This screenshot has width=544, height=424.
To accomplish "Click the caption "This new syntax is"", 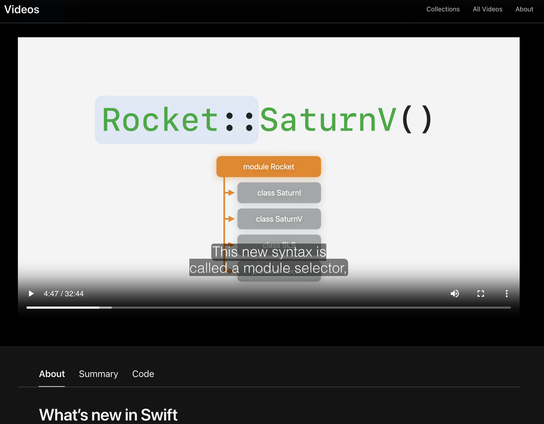I will click(x=269, y=252).
